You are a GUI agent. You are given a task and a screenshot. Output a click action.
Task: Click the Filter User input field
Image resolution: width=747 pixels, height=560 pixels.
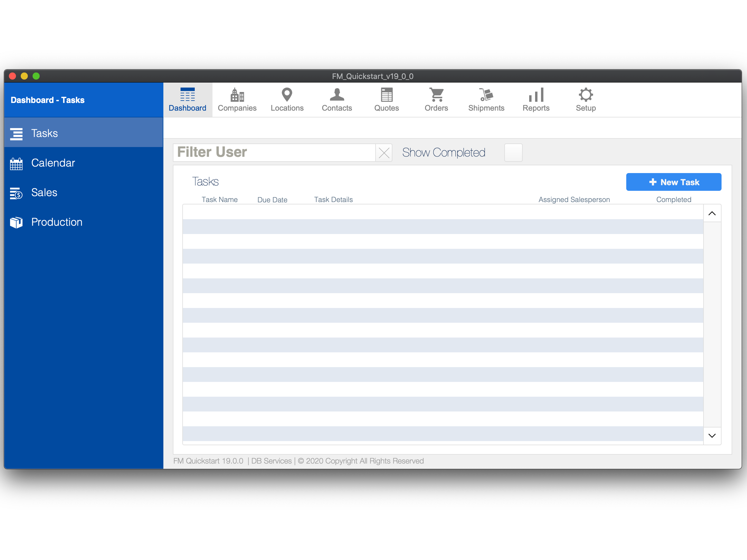coord(274,153)
